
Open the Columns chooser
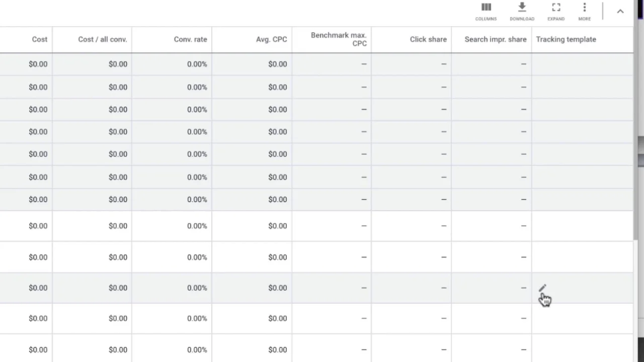(x=486, y=12)
